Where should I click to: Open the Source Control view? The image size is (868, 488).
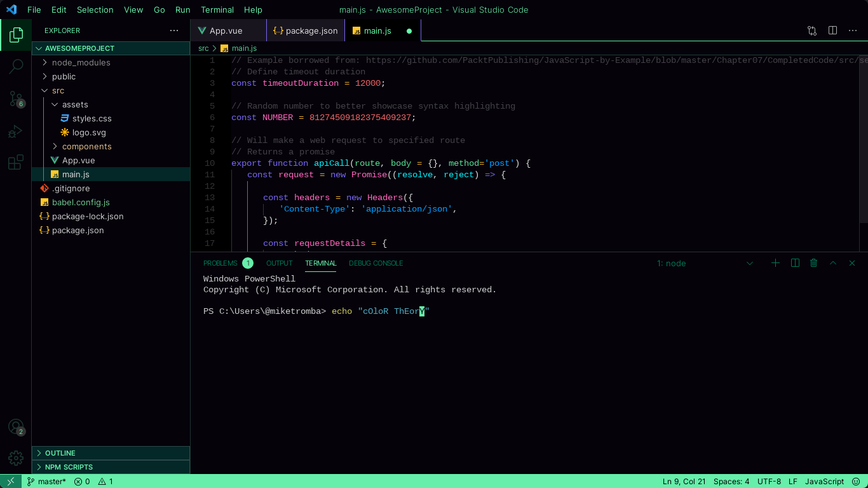tap(15, 98)
